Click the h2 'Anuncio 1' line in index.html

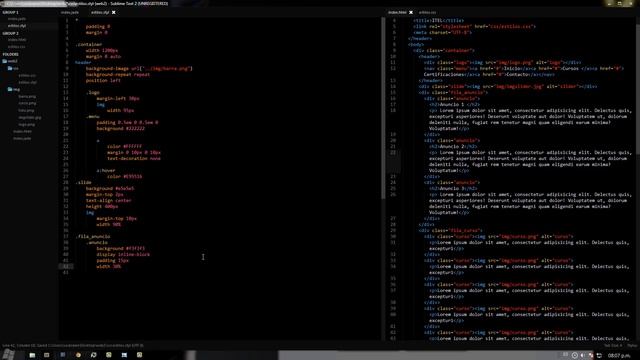click(x=454, y=104)
